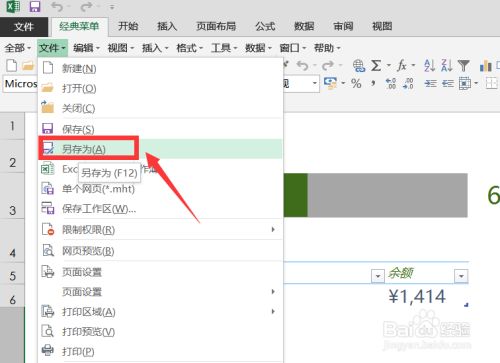Choose 打印(P) menu entry
This screenshot has width=500, height=363.
click(161, 352)
